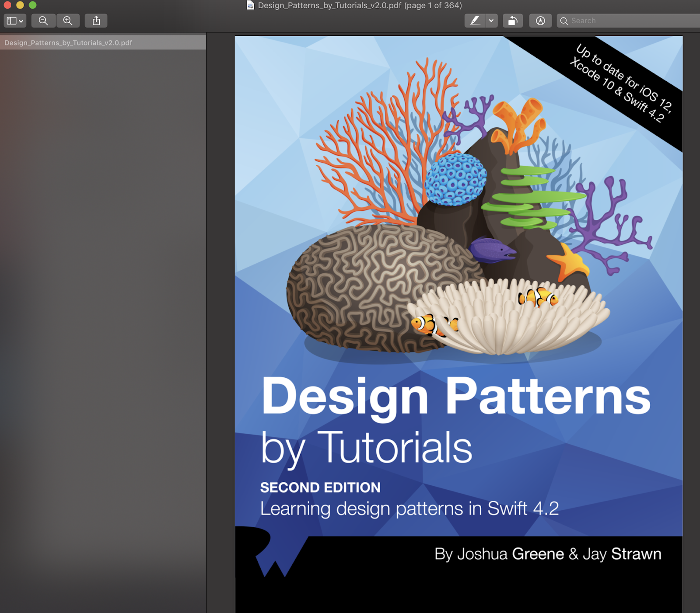Select the Highlight pen tool
The width and height of the screenshot is (700, 613).
click(x=475, y=21)
